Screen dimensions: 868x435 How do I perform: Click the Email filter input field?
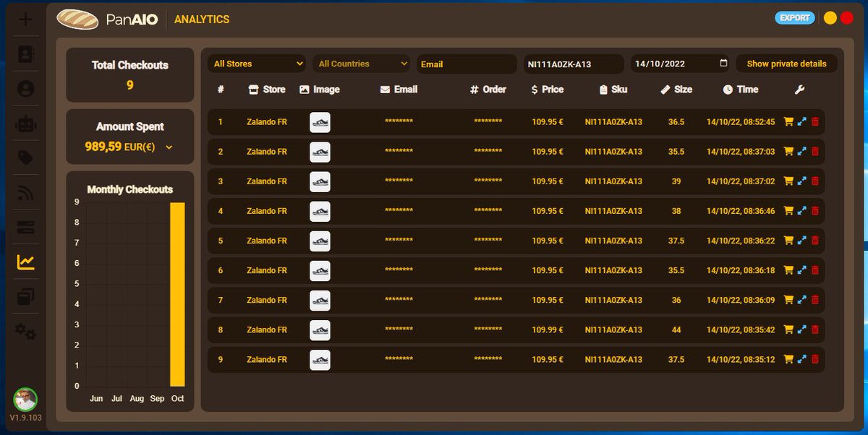tap(467, 64)
